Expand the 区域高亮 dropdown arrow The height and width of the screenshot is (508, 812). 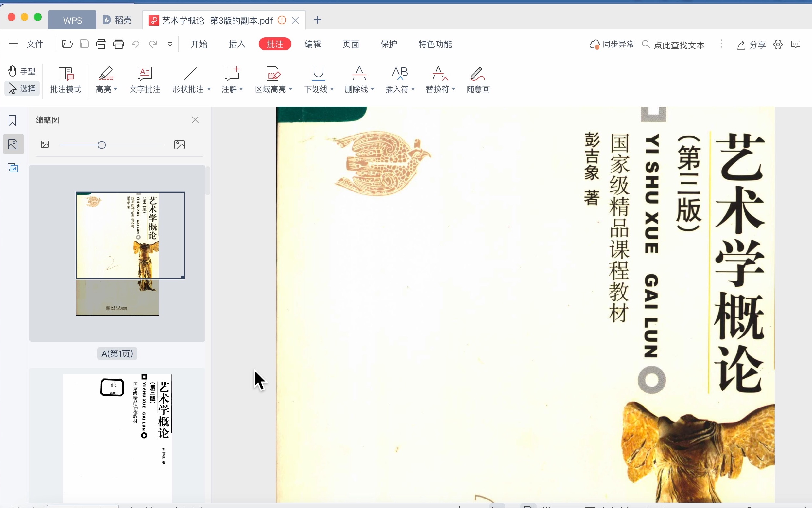tap(291, 89)
